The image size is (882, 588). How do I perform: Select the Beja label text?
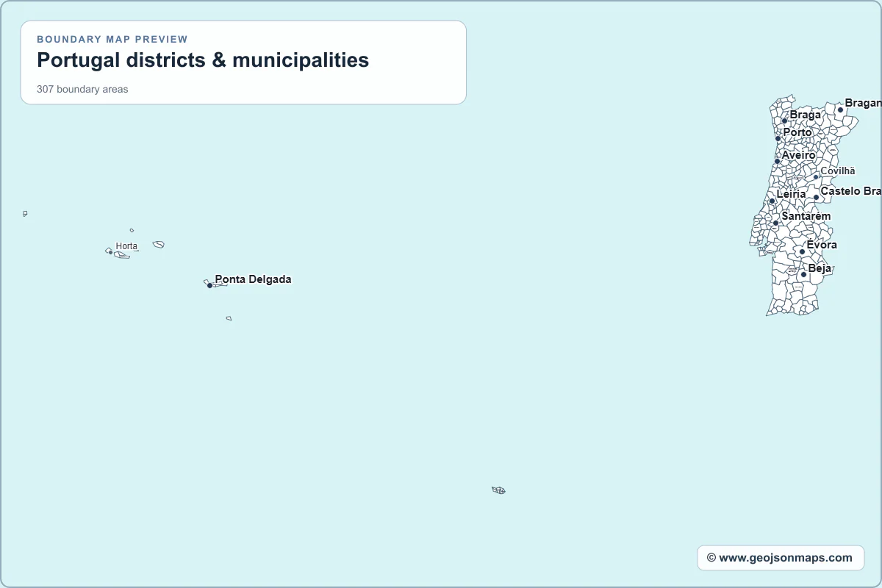tap(820, 268)
